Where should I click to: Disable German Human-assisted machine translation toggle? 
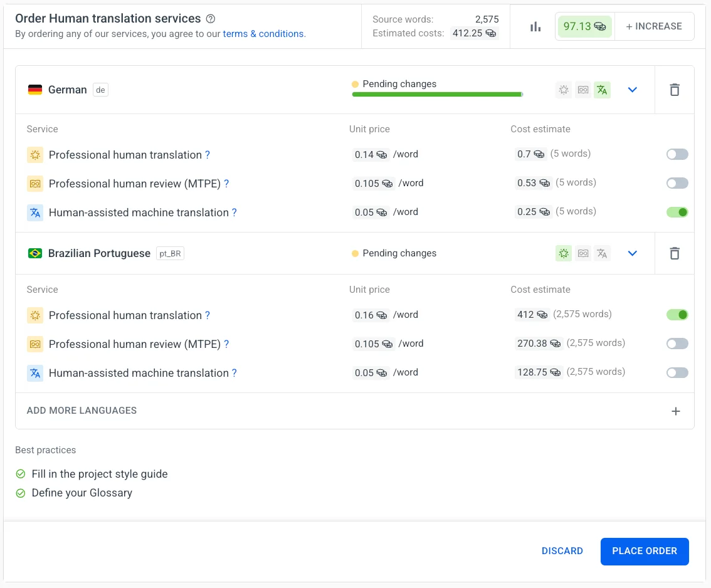677,212
